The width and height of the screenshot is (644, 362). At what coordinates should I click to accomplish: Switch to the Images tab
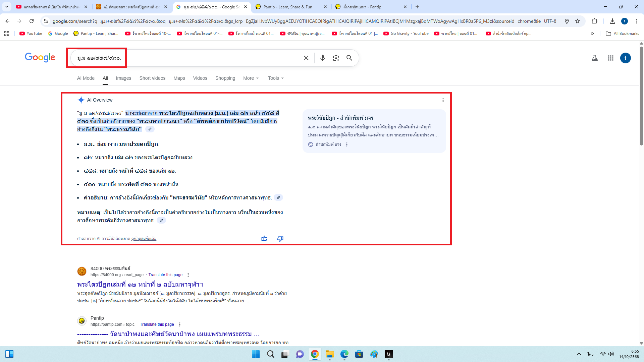[x=123, y=78]
